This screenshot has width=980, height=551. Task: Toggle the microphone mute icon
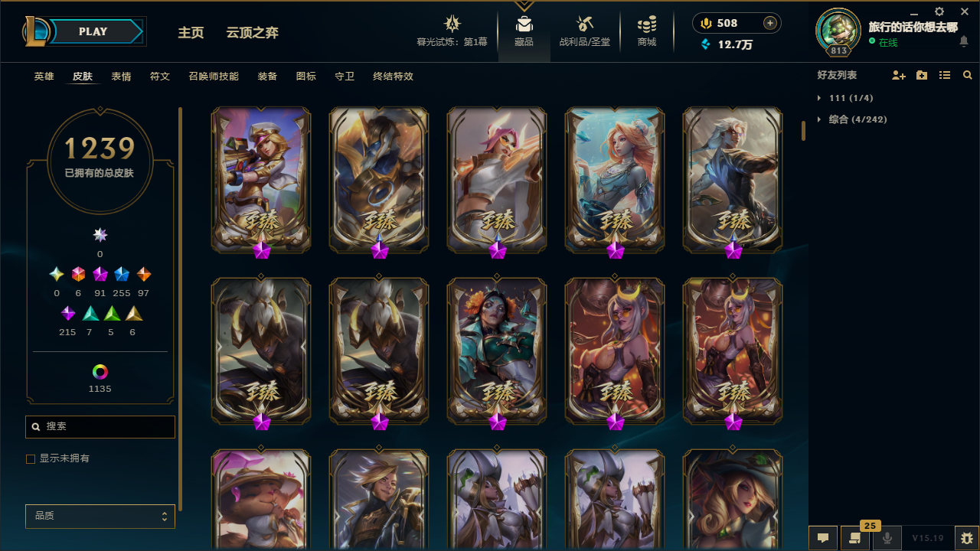(x=887, y=538)
